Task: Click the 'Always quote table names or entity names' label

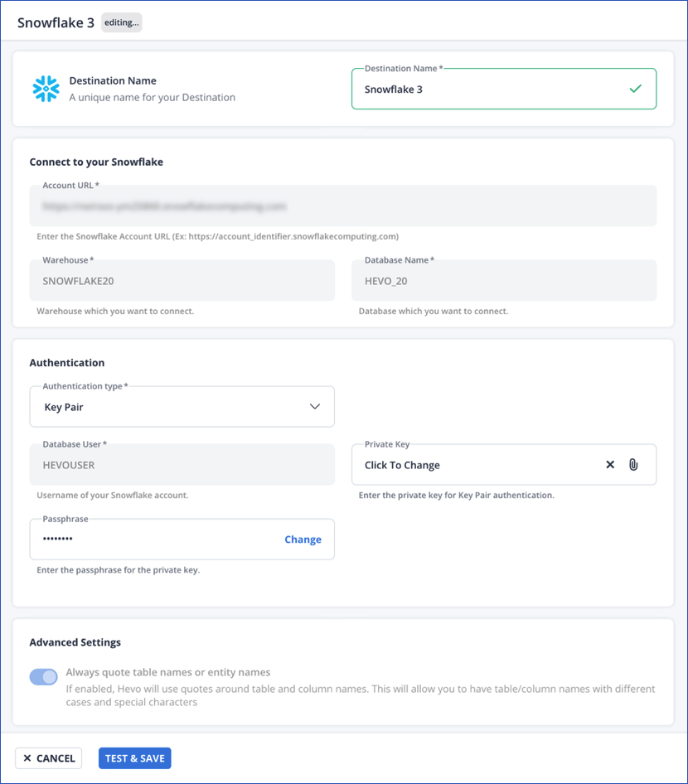Action: pyautogui.click(x=168, y=672)
